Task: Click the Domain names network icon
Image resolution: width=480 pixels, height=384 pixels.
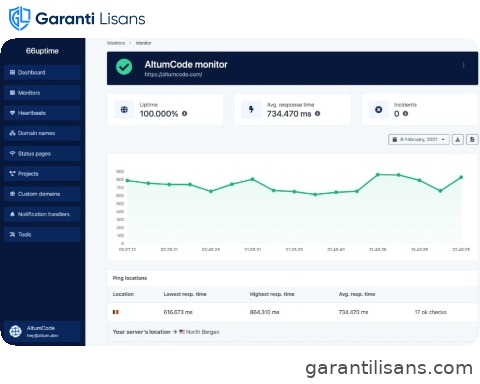Action: click(x=12, y=133)
